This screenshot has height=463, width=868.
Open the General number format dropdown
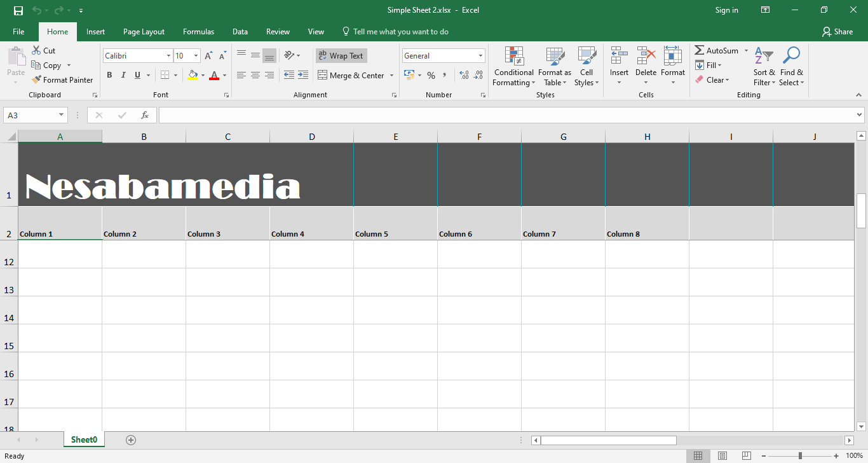pos(480,56)
